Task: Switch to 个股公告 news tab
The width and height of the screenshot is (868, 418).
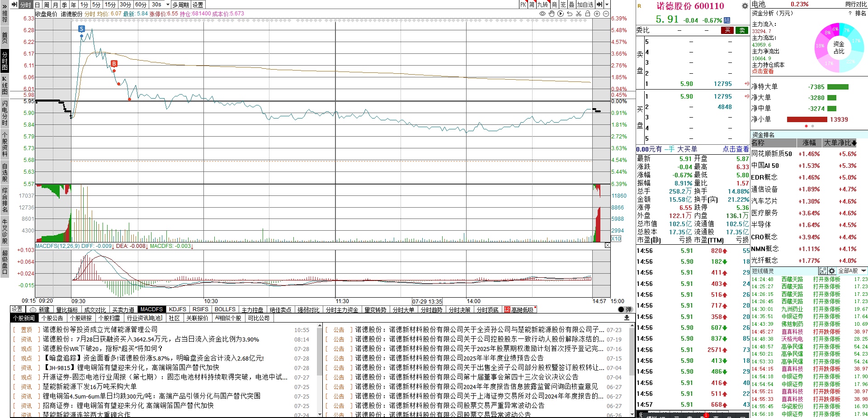Action: tap(52, 318)
